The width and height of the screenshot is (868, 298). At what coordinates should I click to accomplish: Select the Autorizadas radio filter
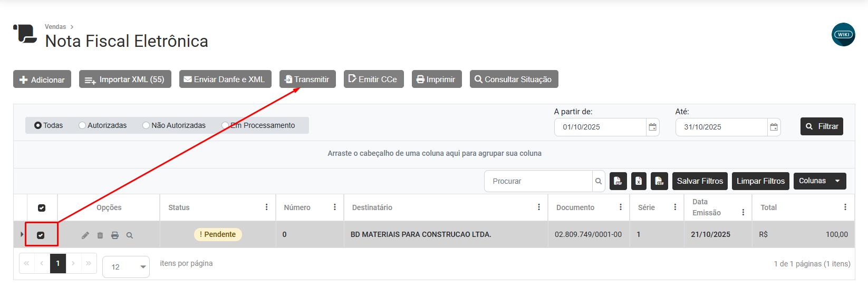point(82,125)
